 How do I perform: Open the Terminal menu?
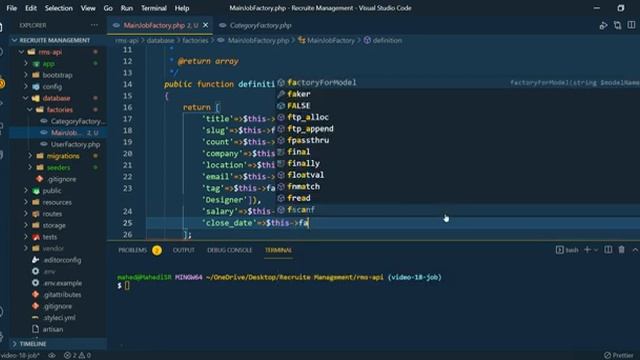[153, 8]
